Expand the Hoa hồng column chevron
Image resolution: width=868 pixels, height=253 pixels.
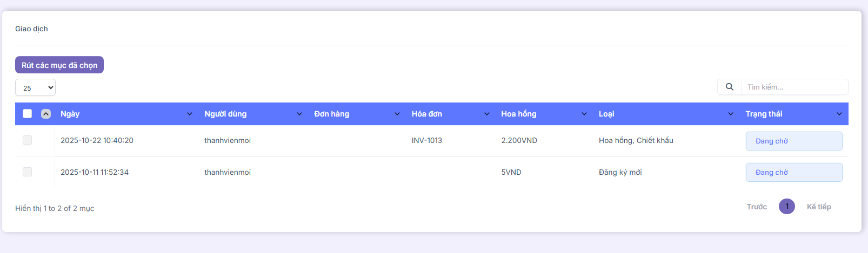584,114
